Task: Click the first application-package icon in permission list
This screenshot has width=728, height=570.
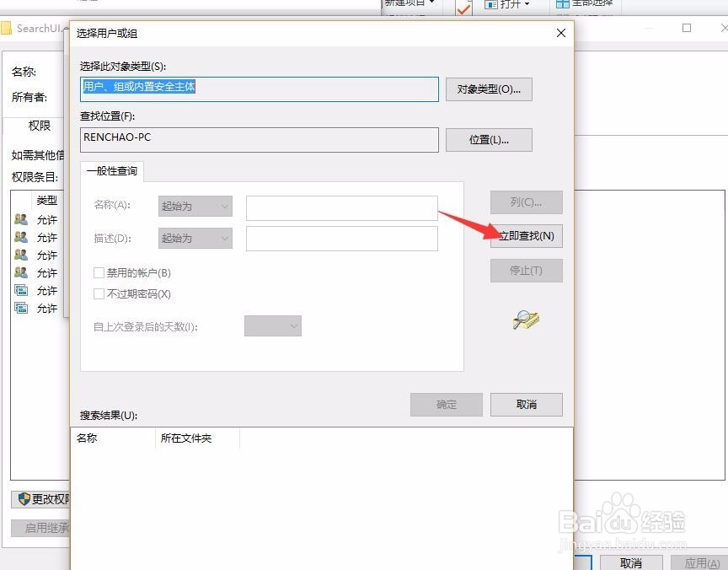Action: (21, 290)
